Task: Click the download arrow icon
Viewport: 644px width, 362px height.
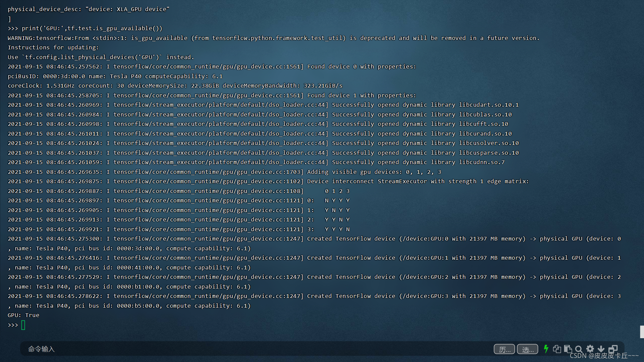Action: pyautogui.click(x=601, y=349)
